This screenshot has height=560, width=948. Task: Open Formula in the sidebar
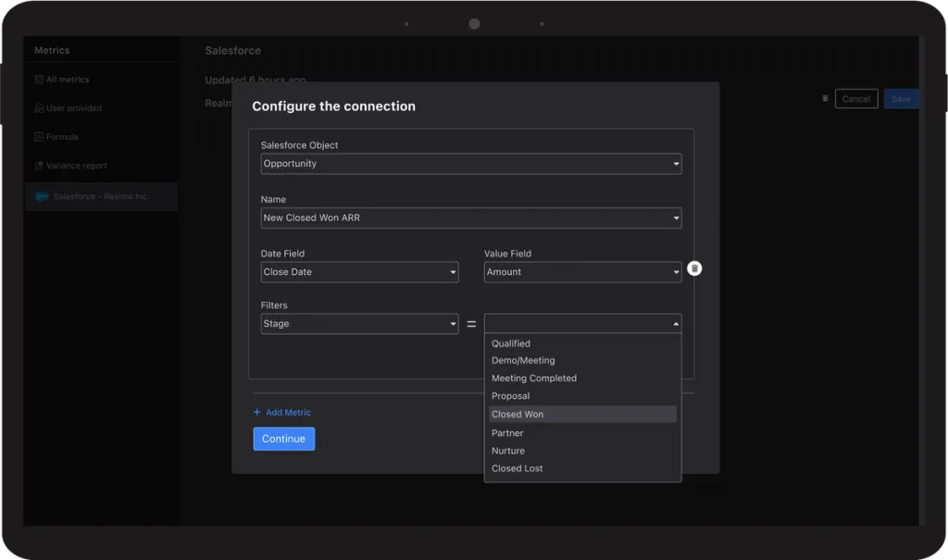point(62,137)
